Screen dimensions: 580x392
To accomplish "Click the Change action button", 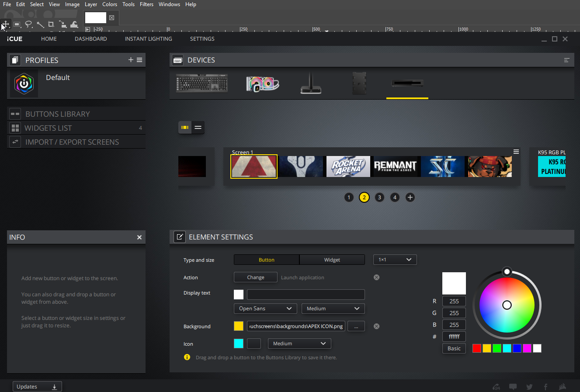I will pyautogui.click(x=255, y=277).
